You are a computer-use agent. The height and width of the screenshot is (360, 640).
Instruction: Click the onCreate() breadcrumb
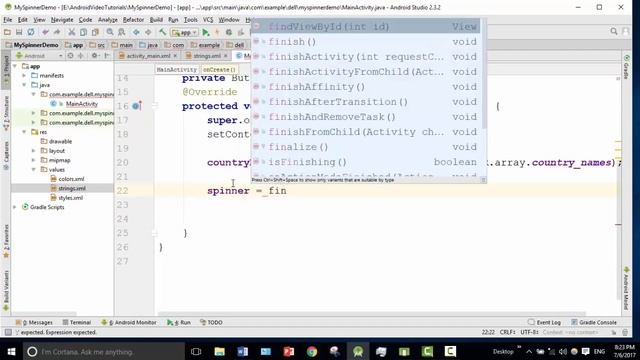point(219,70)
